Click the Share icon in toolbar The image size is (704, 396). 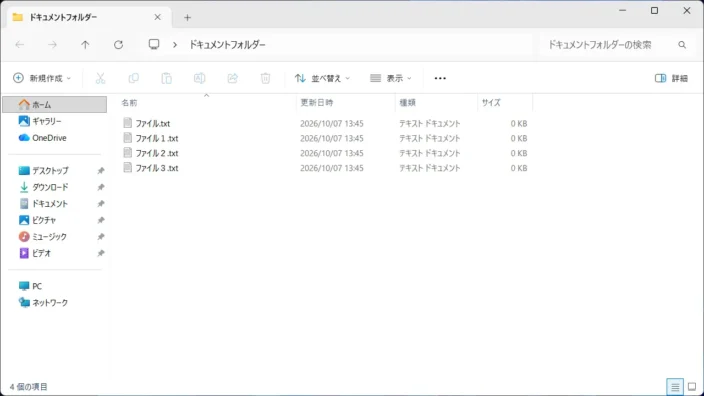233,78
